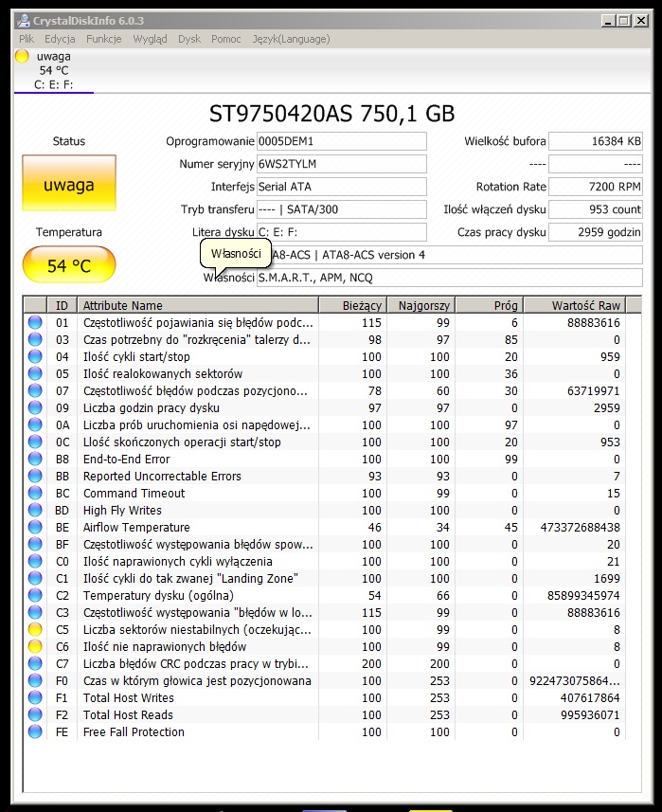Image resolution: width=662 pixels, height=812 pixels.
Task: Select the C: E: F: disk tab
Action: (x=54, y=70)
